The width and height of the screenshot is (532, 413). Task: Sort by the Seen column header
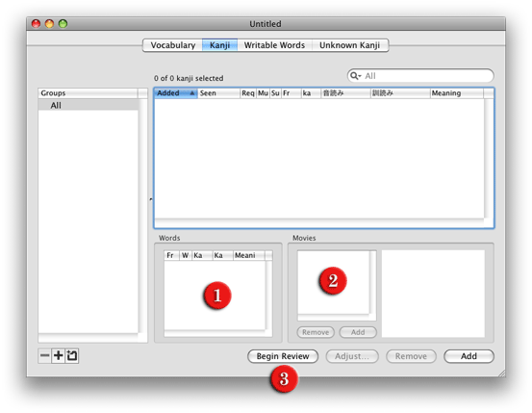pos(218,93)
